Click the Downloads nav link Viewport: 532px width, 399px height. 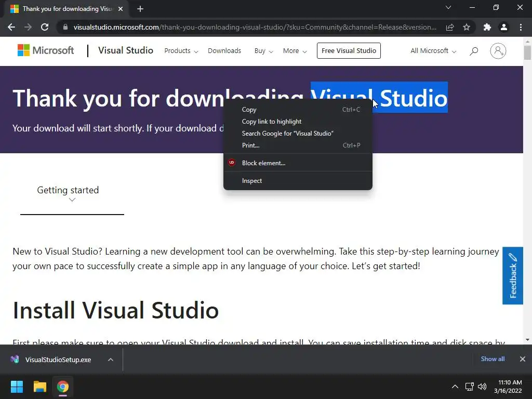pyautogui.click(x=224, y=51)
